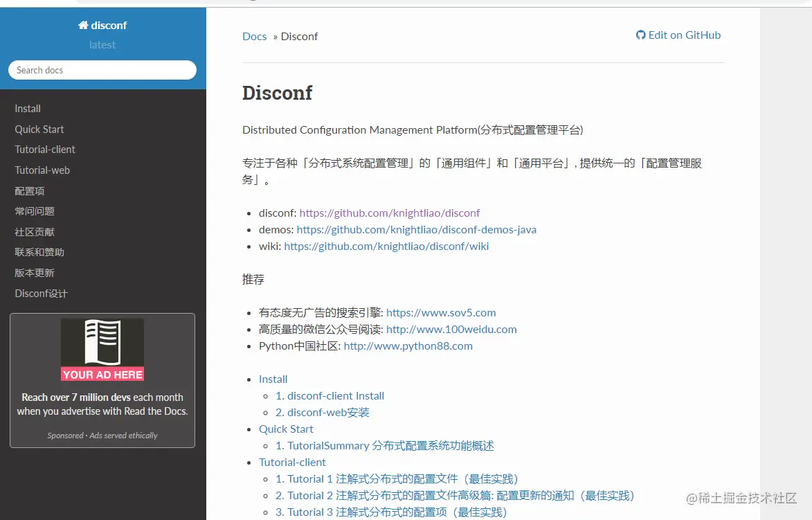Screen dimensions: 812x520
Task: Open 3. Tutorial 3 注解式分布式的配置项 entry
Action: (x=391, y=512)
